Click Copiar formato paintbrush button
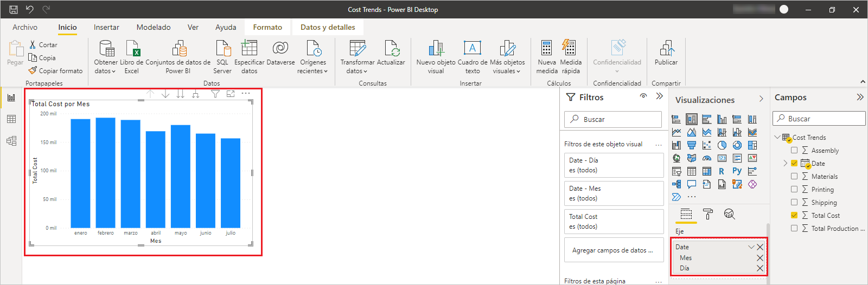Viewport: 868px width, 285px height. point(55,71)
